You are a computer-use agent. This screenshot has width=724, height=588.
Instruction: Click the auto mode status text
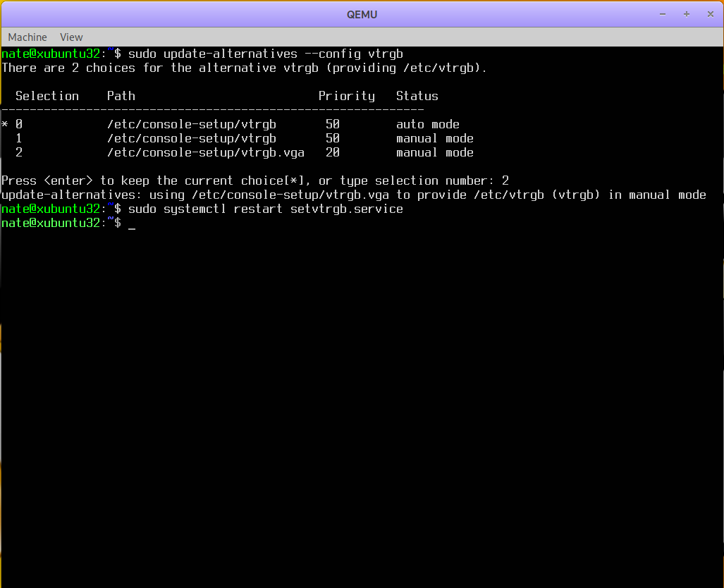427,125
